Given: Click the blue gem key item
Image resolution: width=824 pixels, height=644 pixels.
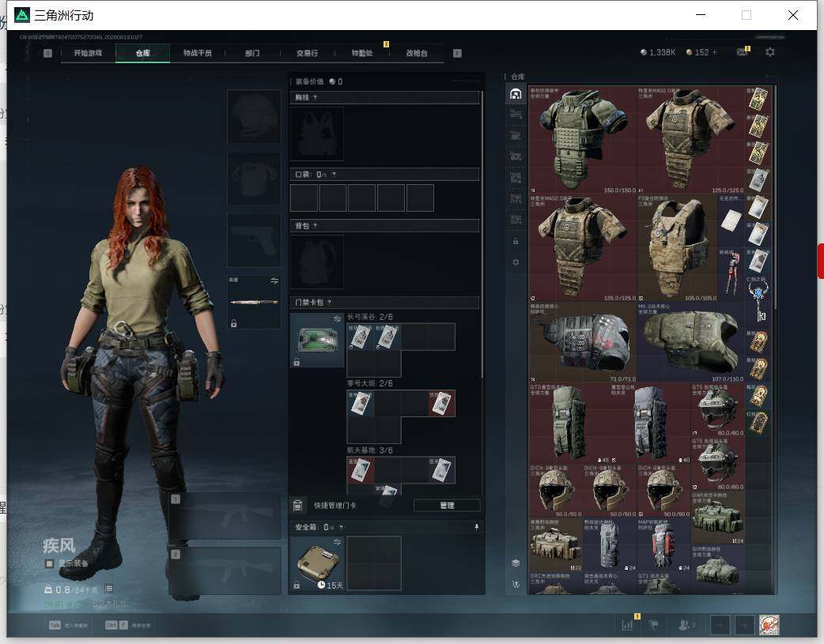Looking at the screenshot, I should tap(758, 301).
